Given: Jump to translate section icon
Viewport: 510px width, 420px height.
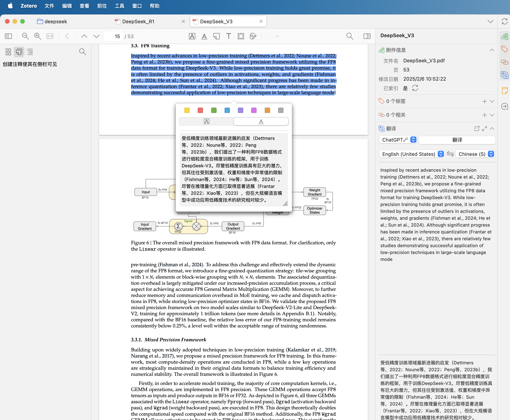Looking at the screenshot, I should pyautogui.click(x=504, y=75).
